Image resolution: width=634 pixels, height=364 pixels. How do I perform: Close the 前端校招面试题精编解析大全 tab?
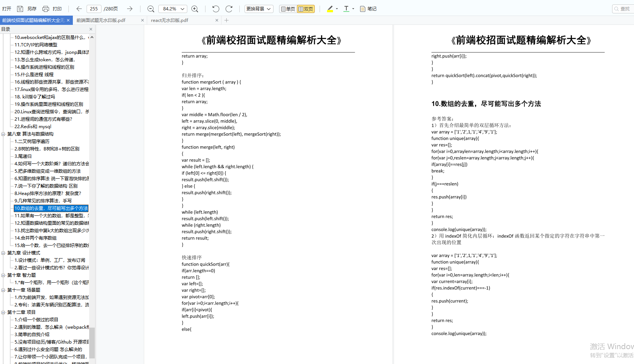click(x=68, y=20)
